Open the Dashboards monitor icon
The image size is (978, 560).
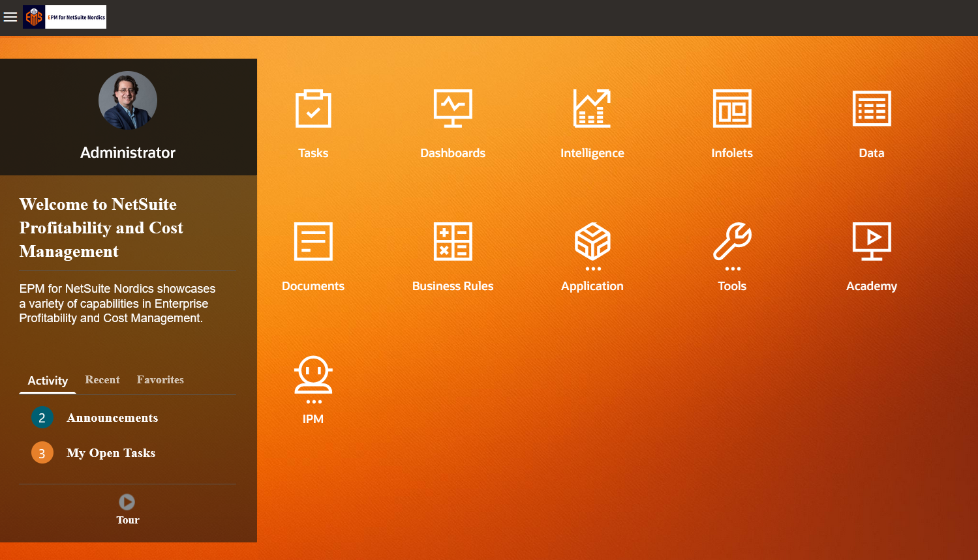[453, 109]
